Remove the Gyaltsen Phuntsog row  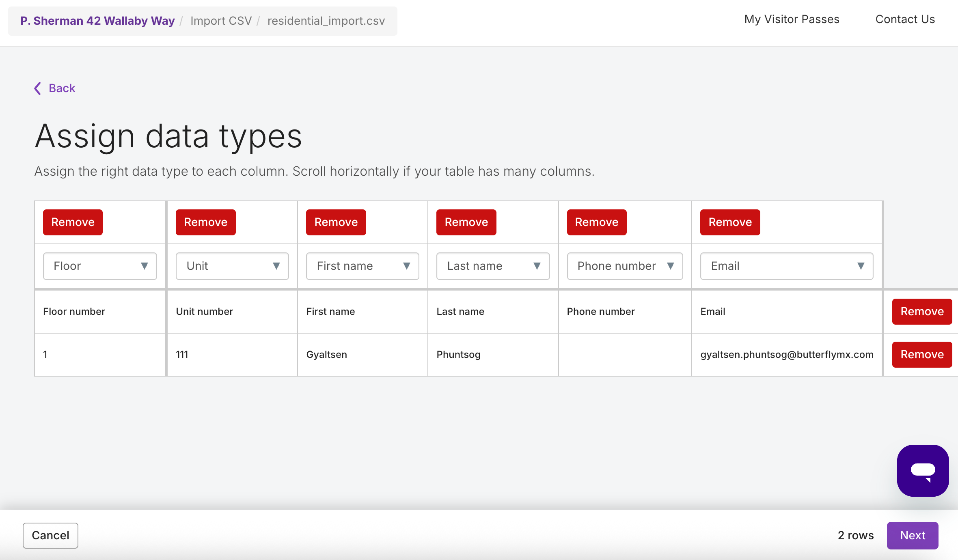(x=922, y=355)
